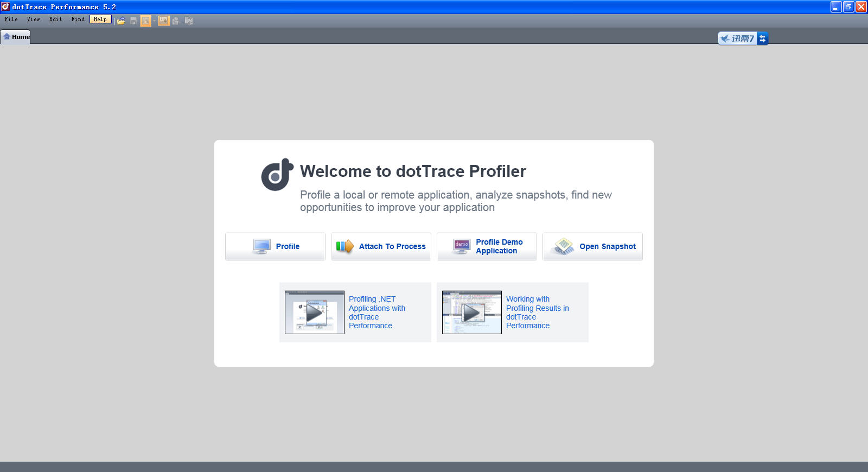This screenshot has width=868, height=472.
Task: Click the Profile button
Action: pos(275,246)
